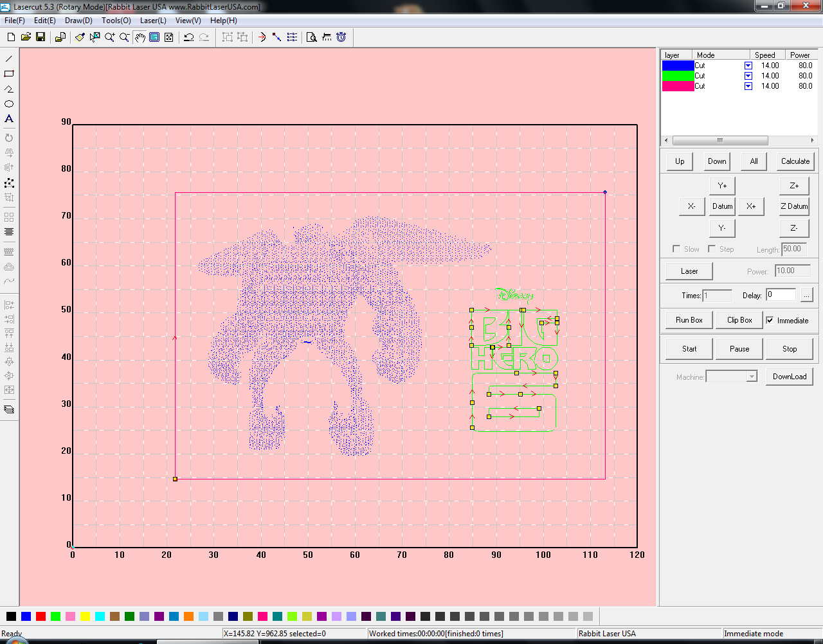Click the Pause button
The height and width of the screenshot is (644, 823).
[739, 349]
